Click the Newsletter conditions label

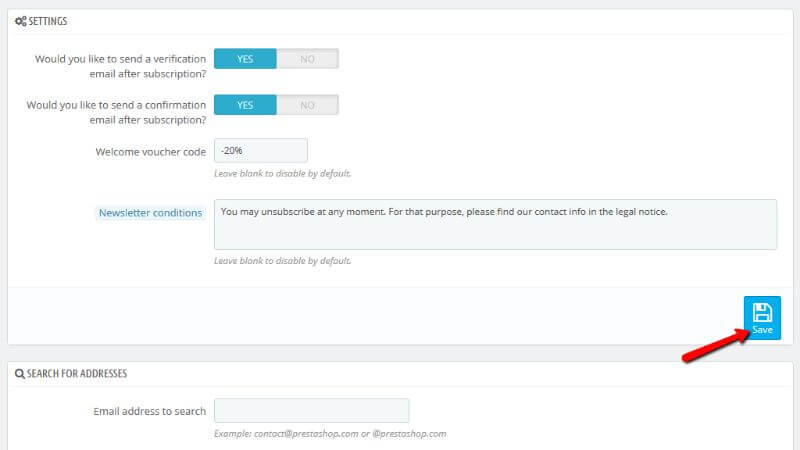click(151, 213)
